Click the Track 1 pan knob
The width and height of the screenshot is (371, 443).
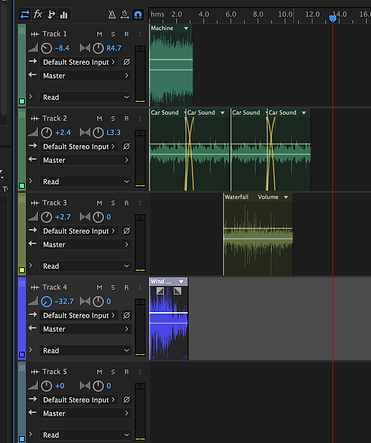coord(98,48)
